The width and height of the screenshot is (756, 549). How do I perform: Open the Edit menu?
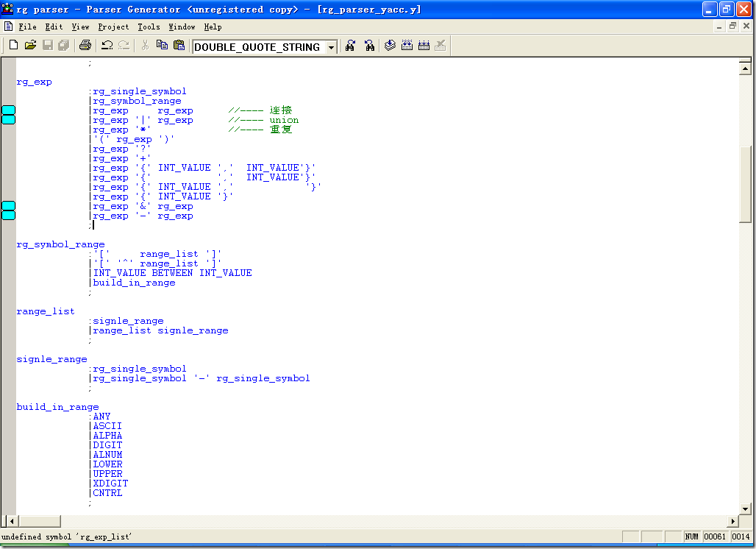pyautogui.click(x=54, y=27)
